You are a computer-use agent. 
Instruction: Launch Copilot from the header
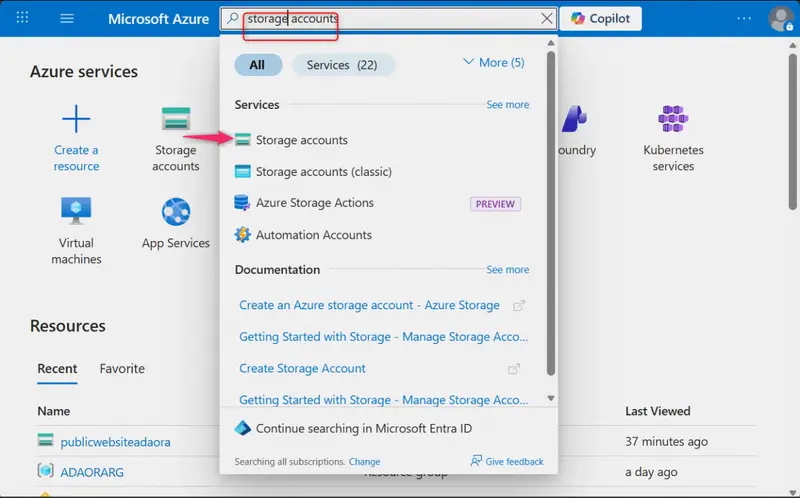pyautogui.click(x=601, y=19)
